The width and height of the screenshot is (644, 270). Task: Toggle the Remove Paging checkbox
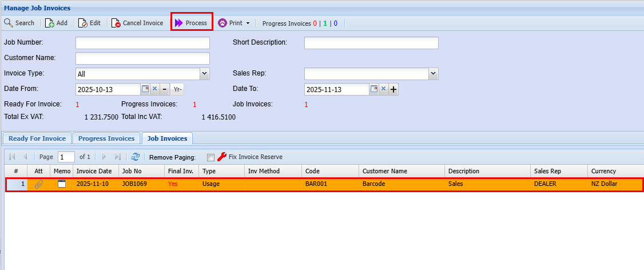(210, 157)
